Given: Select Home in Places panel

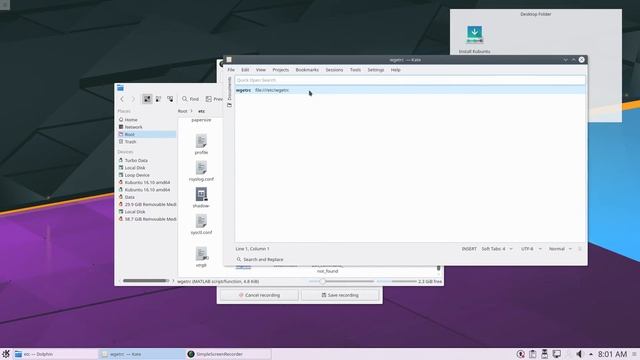Looking at the screenshot, I should click(147, 120).
